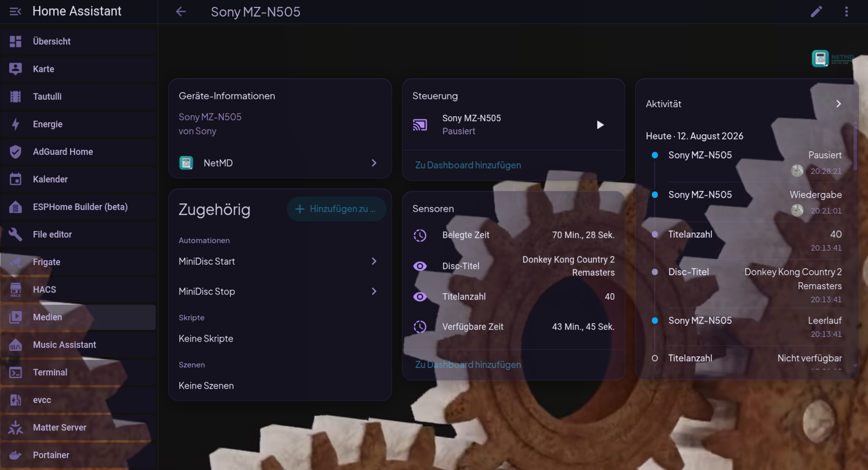Click the File editor wrench icon
Viewport: 868px width, 470px height.
(x=16, y=234)
